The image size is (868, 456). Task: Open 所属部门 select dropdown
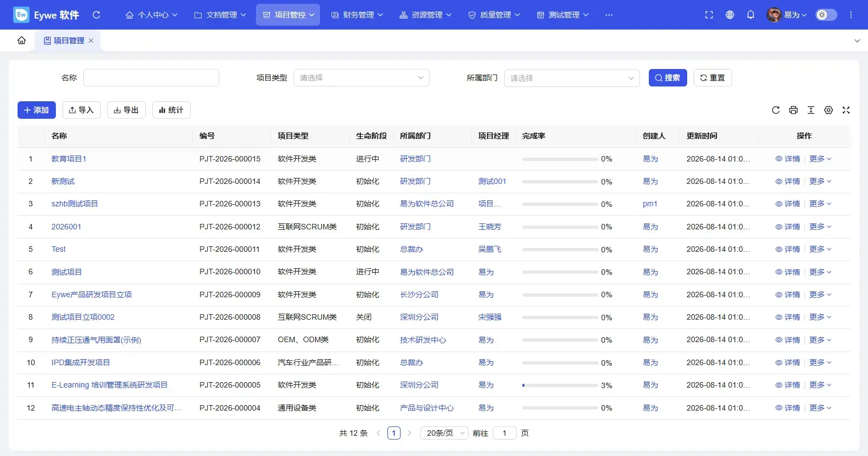click(x=572, y=78)
